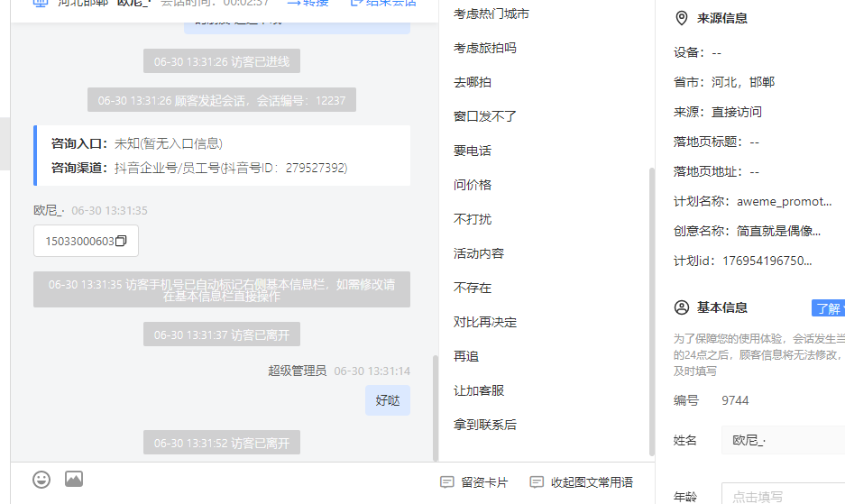Image resolution: width=845 pixels, height=504 pixels.
Task: Select quick phrase 不打扰
Action: click(x=472, y=219)
